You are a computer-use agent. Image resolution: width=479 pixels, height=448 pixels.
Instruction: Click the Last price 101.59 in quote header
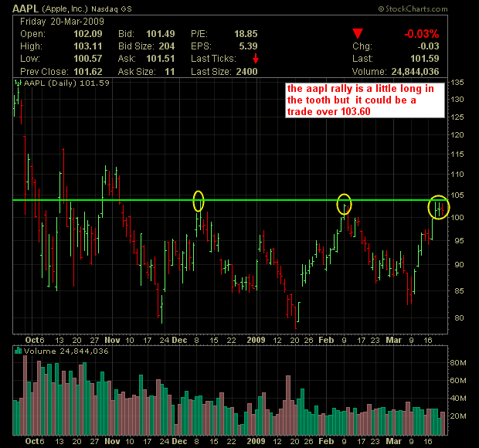coord(425,59)
